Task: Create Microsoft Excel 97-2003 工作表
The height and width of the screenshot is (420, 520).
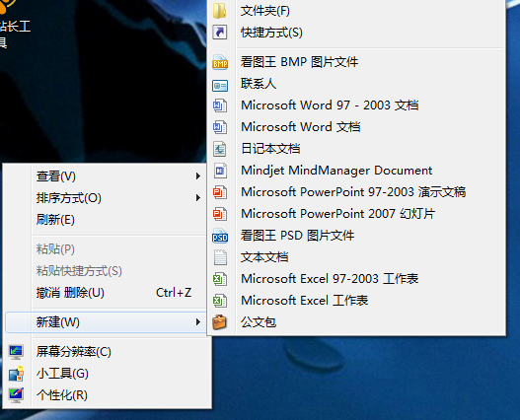Action: click(356, 279)
